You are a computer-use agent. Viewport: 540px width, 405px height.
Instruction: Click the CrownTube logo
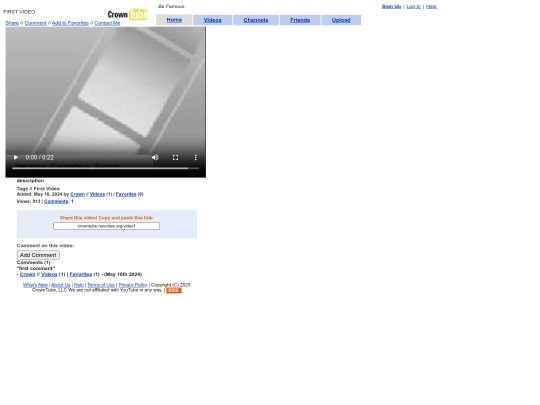click(x=128, y=14)
